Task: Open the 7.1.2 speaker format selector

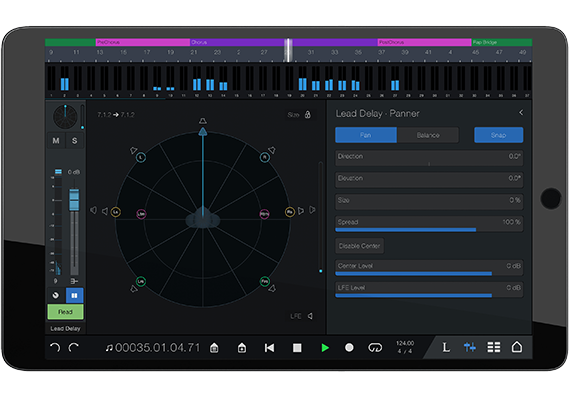Action: 116,115
